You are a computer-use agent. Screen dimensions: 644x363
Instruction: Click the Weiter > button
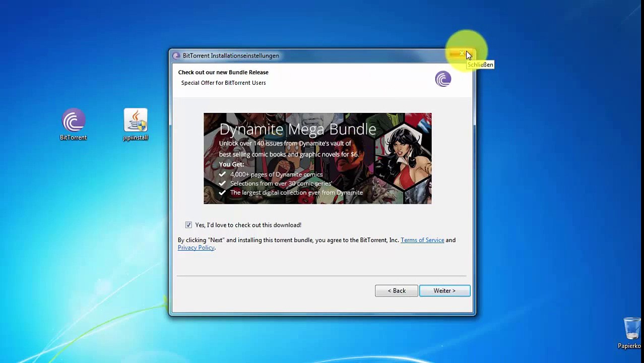(444, 291)
